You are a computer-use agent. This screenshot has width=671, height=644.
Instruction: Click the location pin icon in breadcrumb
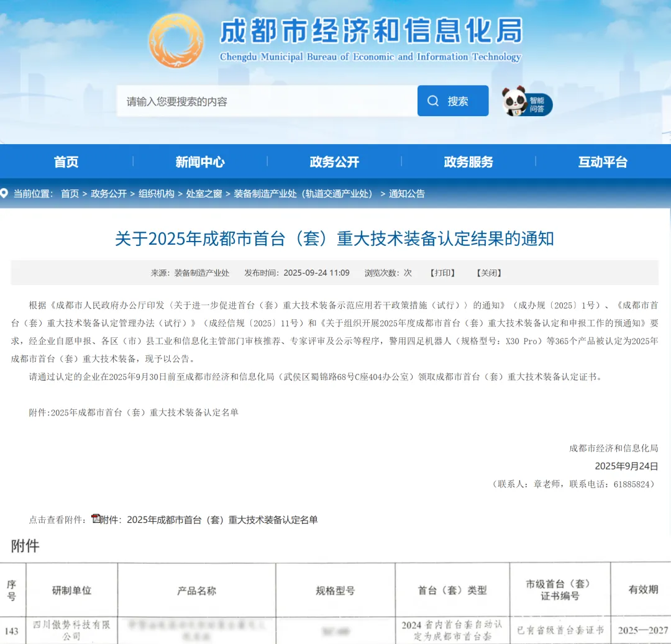click(5, 194)
